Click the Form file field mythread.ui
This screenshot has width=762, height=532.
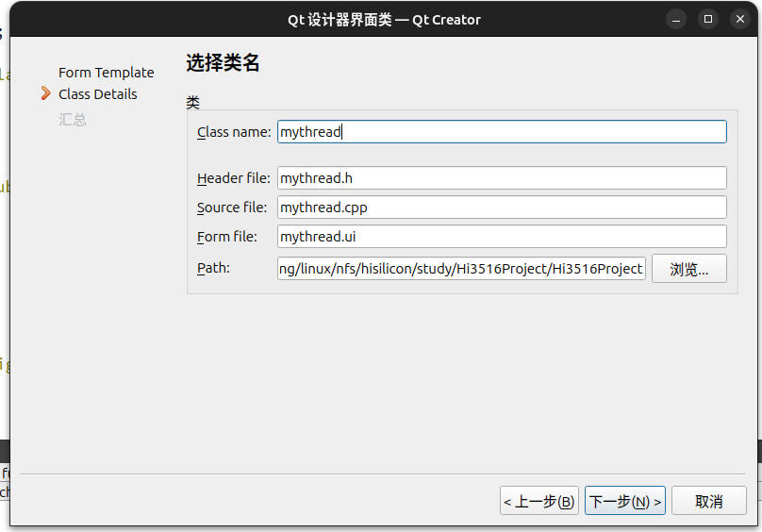point(502,237)
